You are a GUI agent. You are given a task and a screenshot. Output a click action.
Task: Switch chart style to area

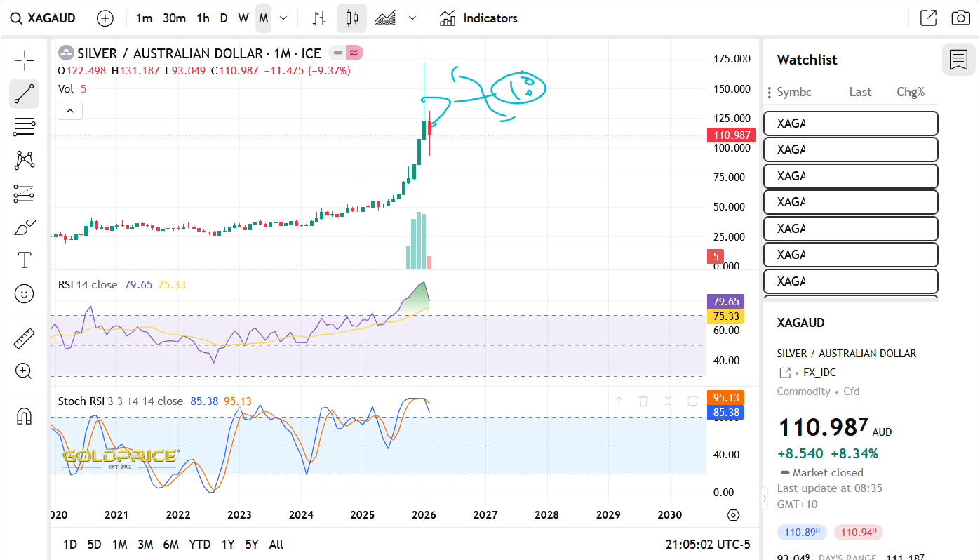coord(385,18)
